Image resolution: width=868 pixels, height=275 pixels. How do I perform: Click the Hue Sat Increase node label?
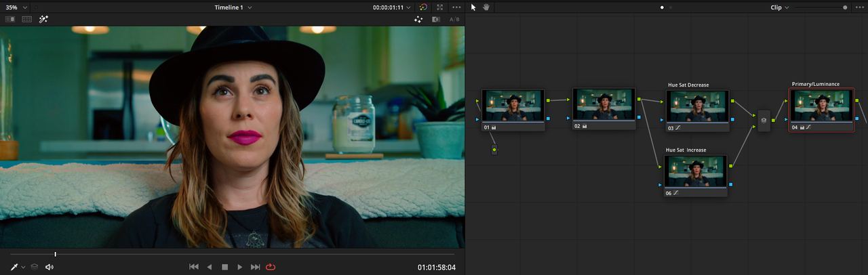click(686, 150)
